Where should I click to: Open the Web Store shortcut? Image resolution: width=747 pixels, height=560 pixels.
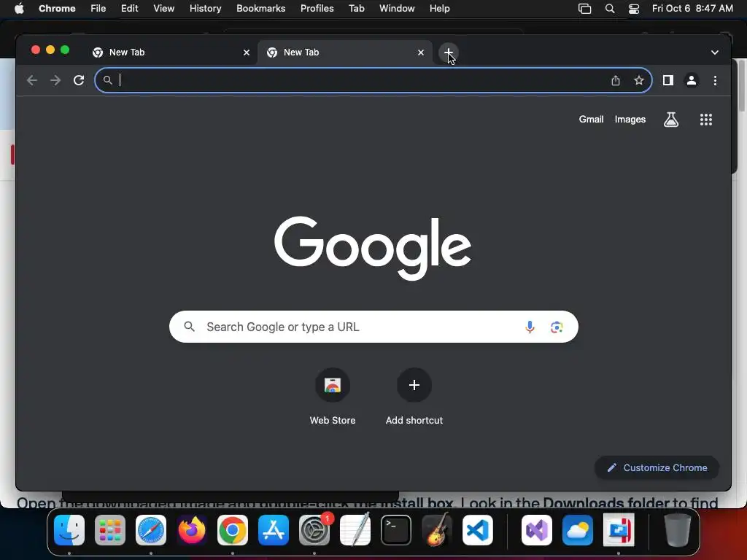333,397
